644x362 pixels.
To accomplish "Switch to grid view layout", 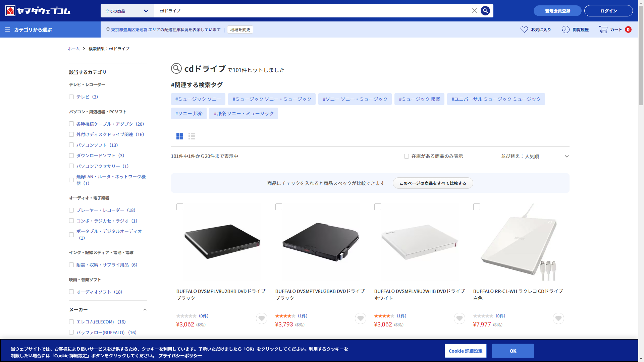I will pyautogui.click(x=180, y=136).
